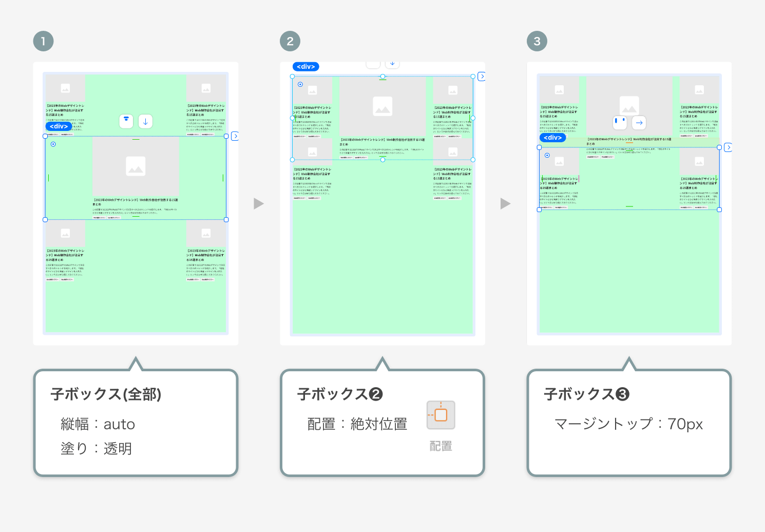Expand the chevron beside panel 1 selection
The height and width of the screenshot is (532, 765).
pos(235,136)
